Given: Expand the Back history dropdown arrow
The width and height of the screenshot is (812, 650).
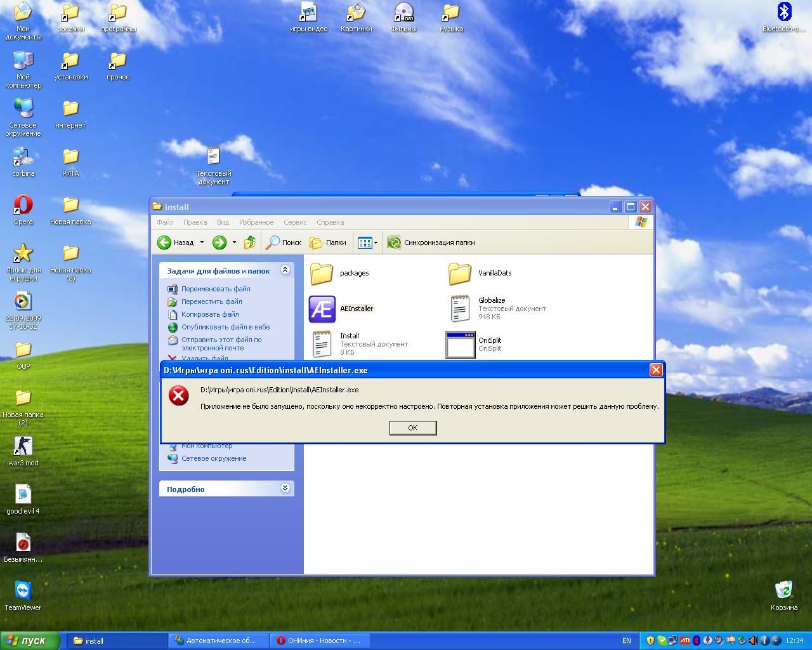Looking at the screenshot, I should click(202, 242).
